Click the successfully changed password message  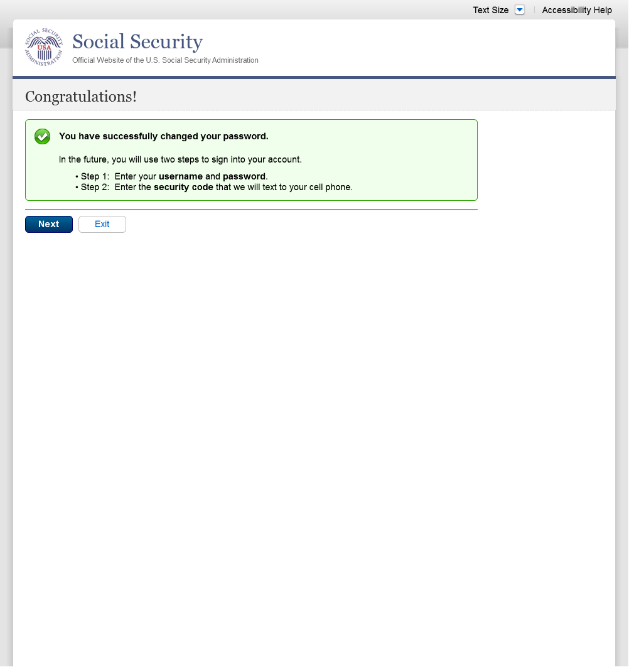tap(163, 136)
